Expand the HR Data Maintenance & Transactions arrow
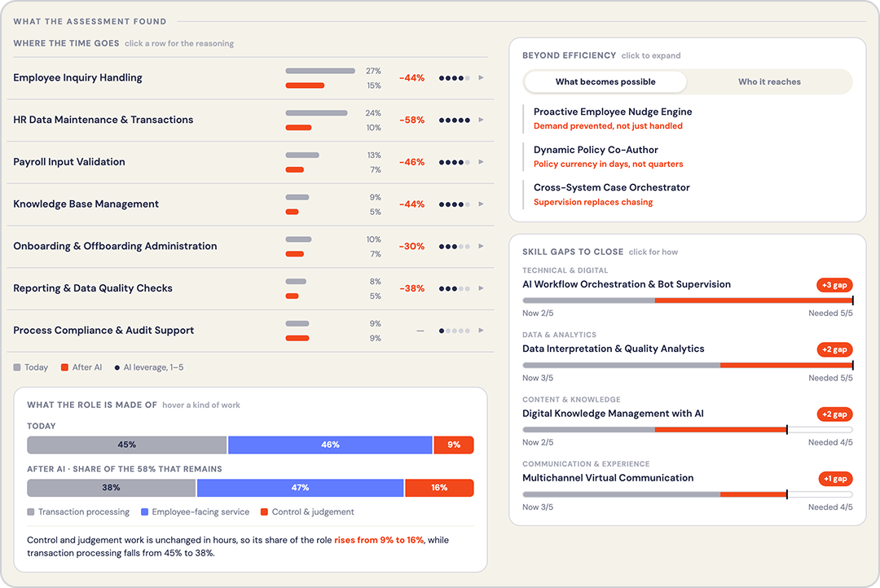Viewport: 880px width, 588px height. [481, 120]
